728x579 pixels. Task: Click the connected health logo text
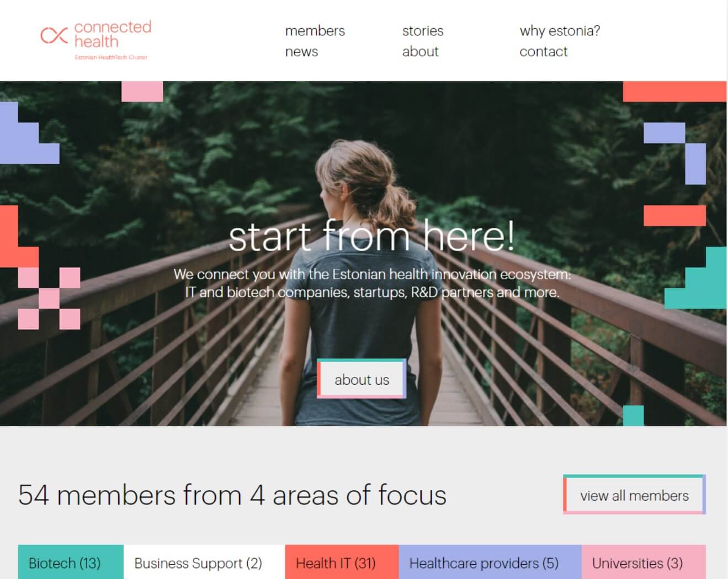[x=112, y=34]
